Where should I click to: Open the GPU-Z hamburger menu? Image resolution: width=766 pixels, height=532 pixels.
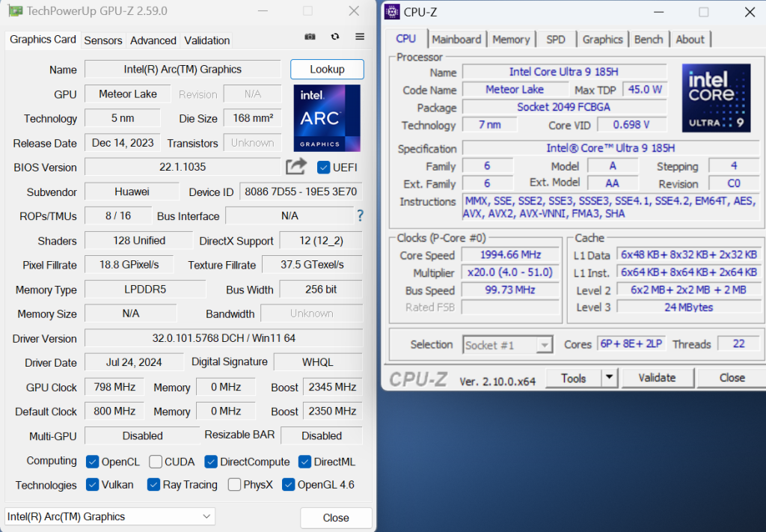point(360,37)
